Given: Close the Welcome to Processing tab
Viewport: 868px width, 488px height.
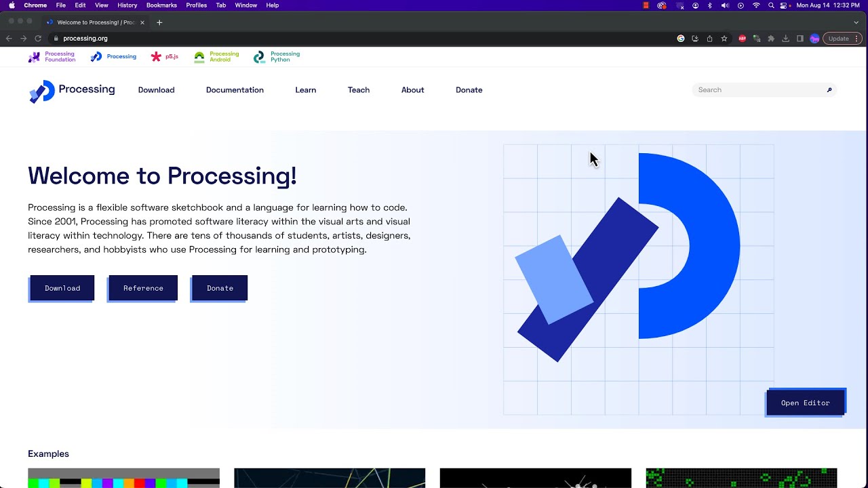Looking at the screenshot, I should click(142, 22).
